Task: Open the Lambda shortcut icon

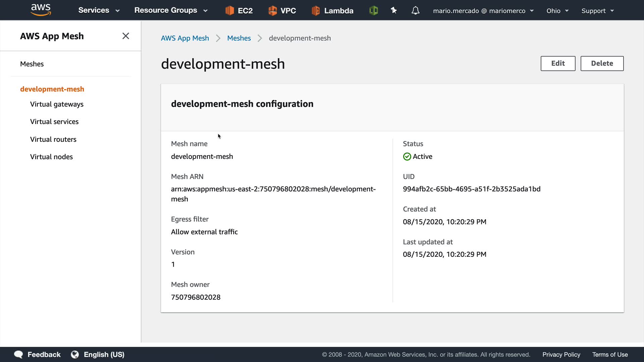Action: 315,10
